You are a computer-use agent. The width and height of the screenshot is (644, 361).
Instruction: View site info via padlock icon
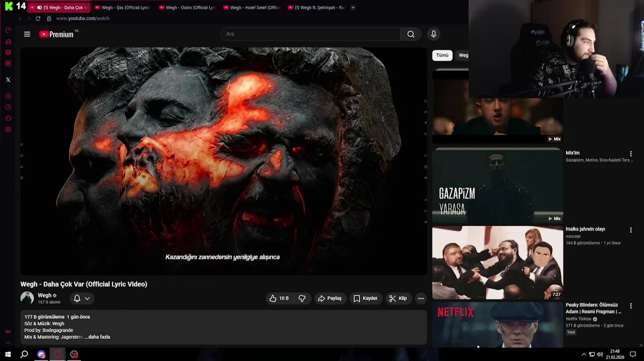tap(49, 19)
